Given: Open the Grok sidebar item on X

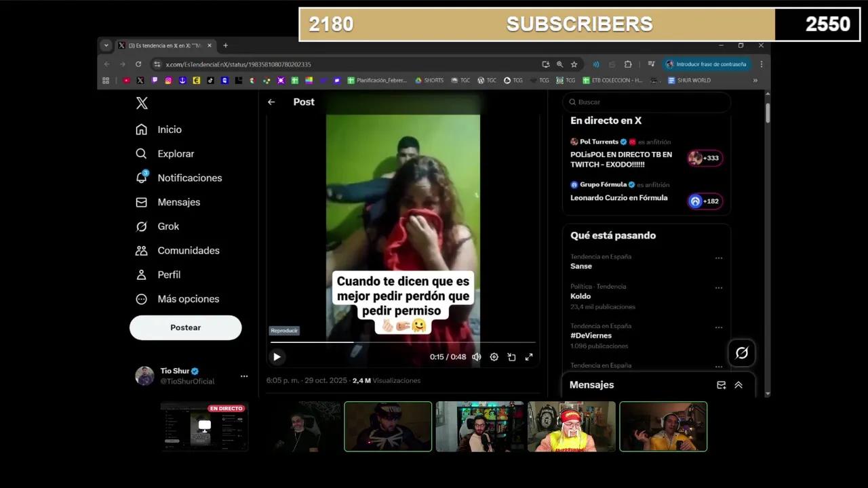Looking at the screenshot, I should (x=168, y=226).
